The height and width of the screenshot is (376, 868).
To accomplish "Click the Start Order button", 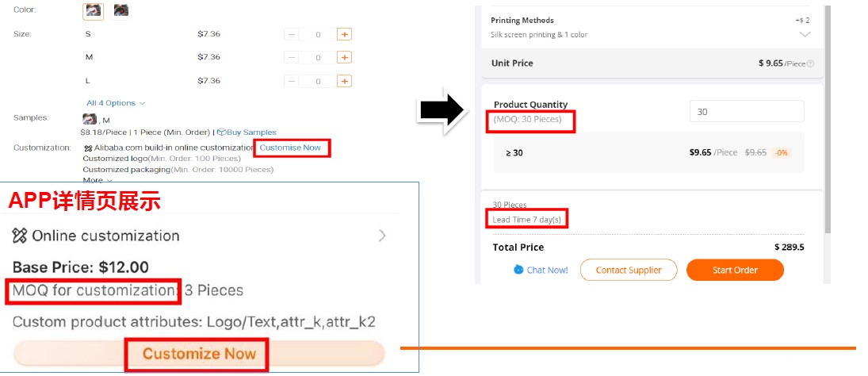I will coord(735,270).
